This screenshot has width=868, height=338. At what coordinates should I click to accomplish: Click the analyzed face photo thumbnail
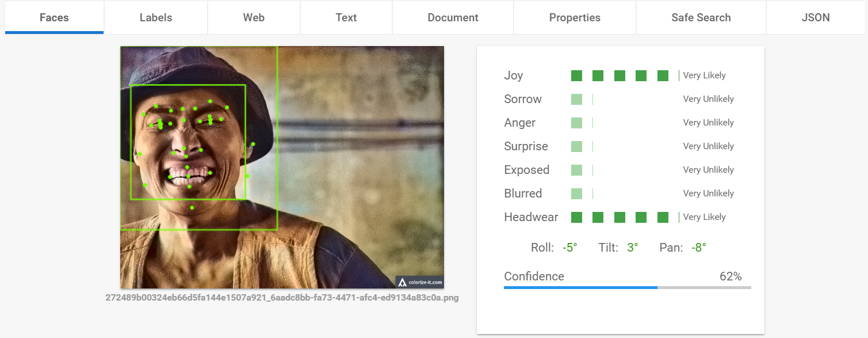point(282,167)
